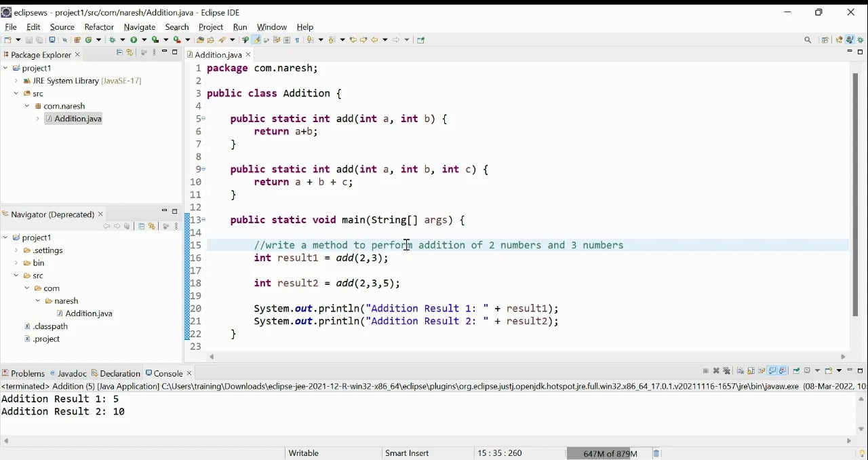Open the Navigate menu
The image size is (868, 460).
point(140,27)
